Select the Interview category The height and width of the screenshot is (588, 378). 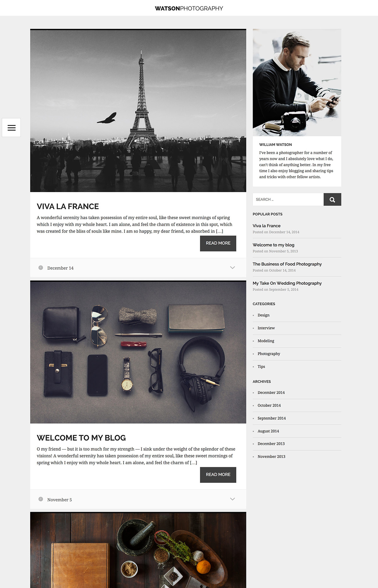click(x=266, y=328)
